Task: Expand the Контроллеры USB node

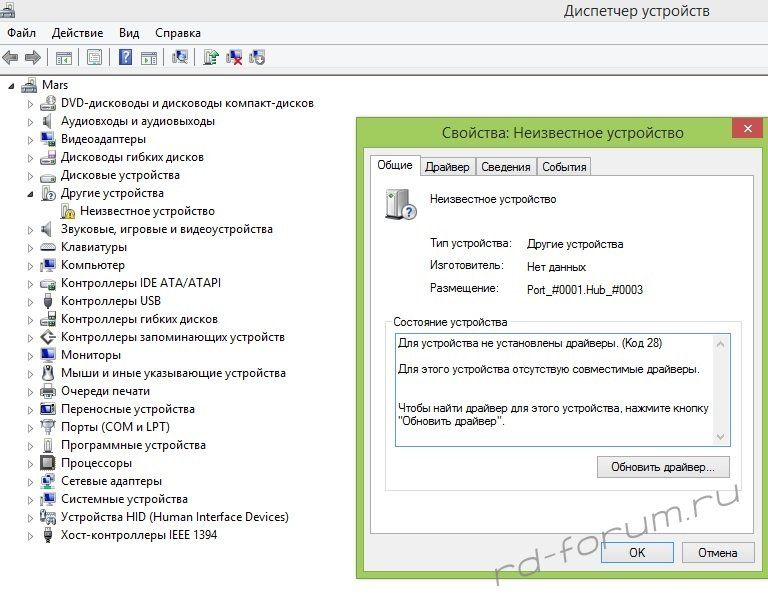Action: click(30, 301)
